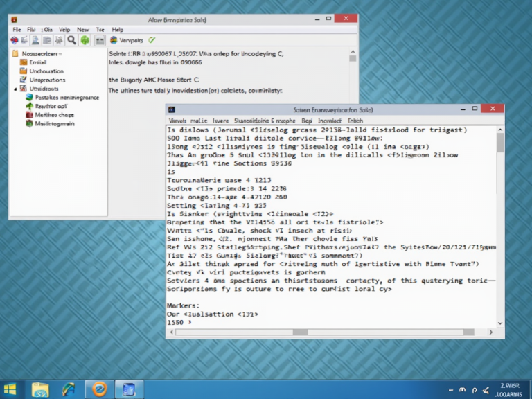Screen dimensions: 532x399
Task: Select Pestakes nenimingrounce tree item
Action: [67, 98]
